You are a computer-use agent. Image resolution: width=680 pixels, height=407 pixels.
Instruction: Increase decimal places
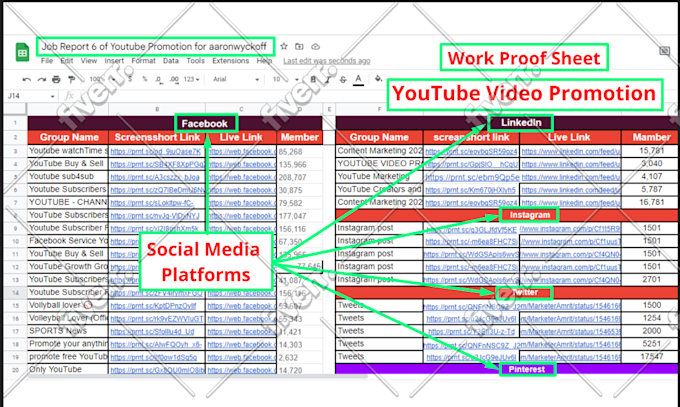[x=174, y=79]
